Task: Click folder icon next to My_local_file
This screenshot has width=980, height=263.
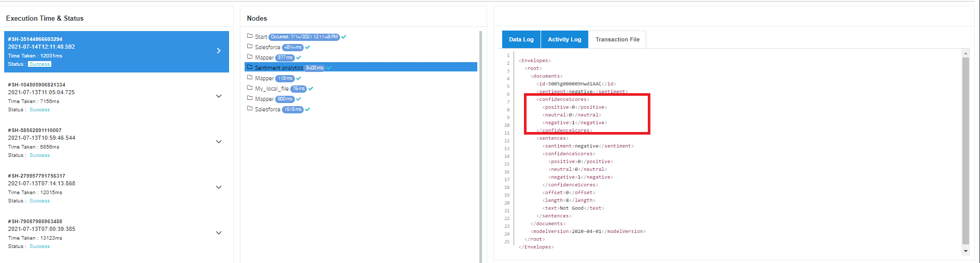Action: click(250, 88)
